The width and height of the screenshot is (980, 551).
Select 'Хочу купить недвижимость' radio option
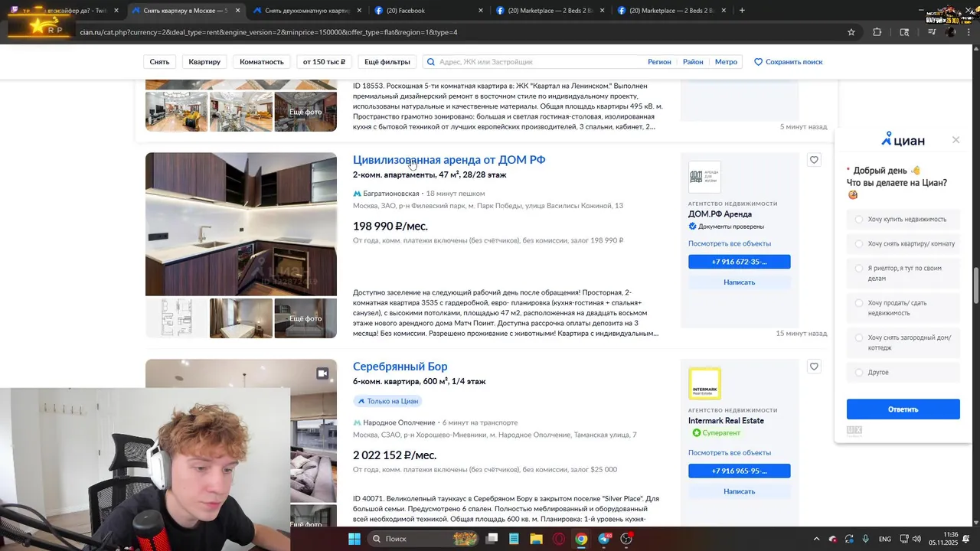pos(903,220)
